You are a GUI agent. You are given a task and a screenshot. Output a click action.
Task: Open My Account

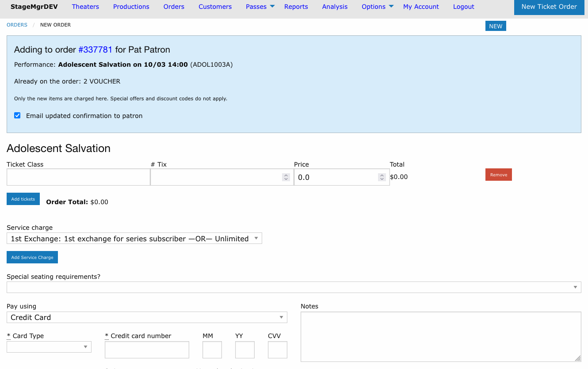[x=421, y=7]
